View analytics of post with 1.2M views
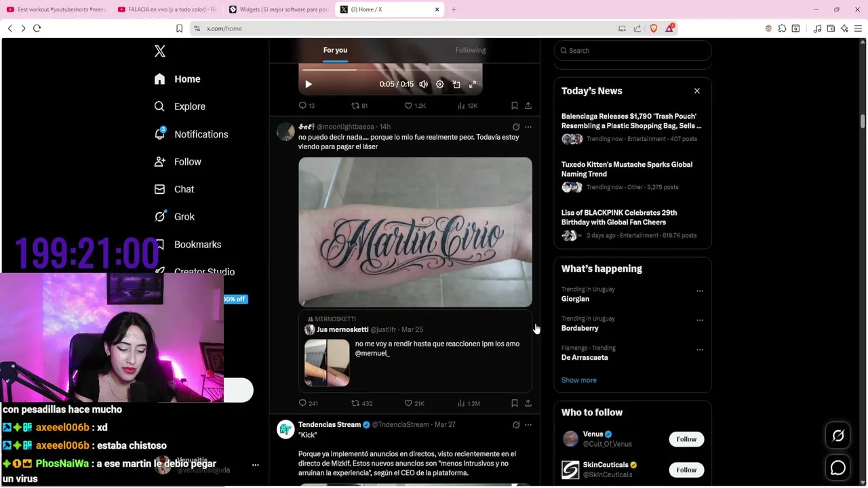 tap(469, 403)
